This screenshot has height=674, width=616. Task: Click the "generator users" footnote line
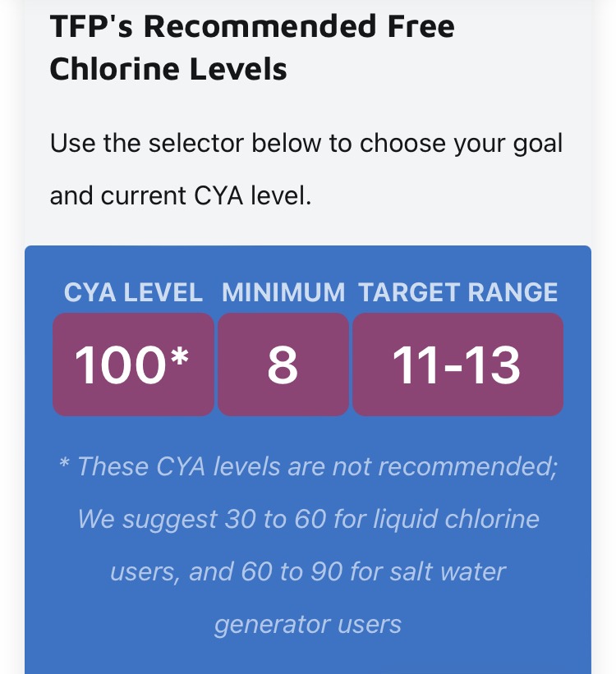tap(308, 626)
